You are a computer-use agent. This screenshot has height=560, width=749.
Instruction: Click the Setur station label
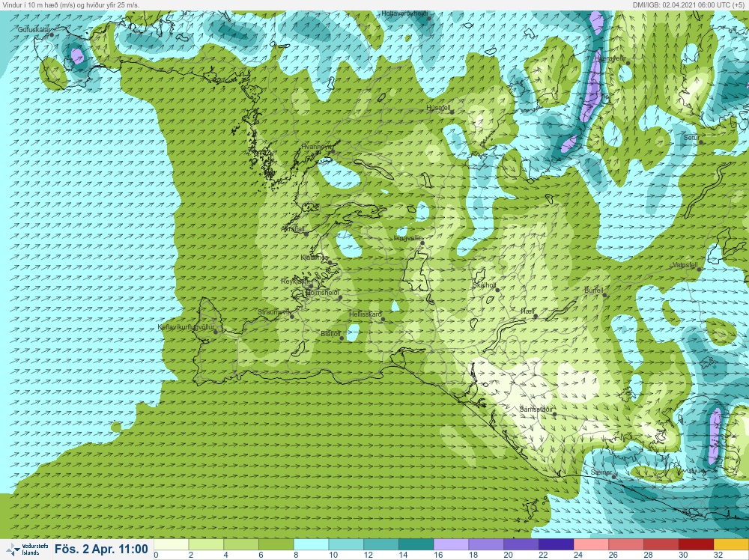coord(691,138)
